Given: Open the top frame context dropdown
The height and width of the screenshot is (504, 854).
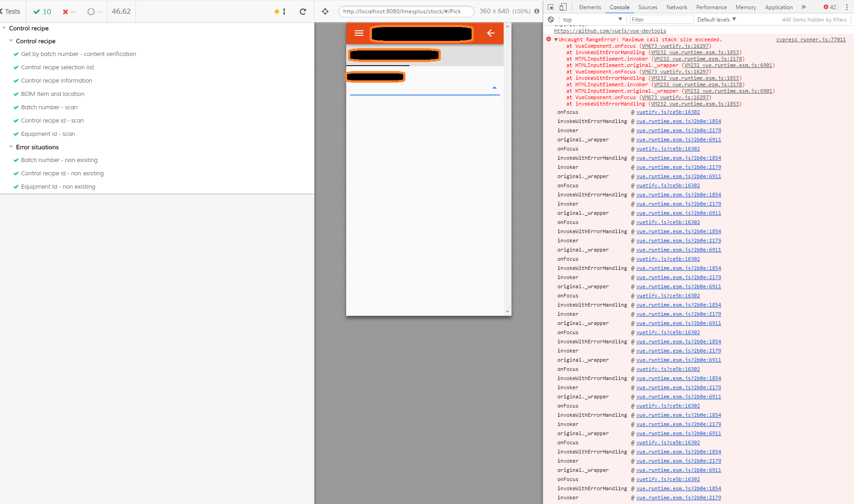Looking at the screenshot, I should [592, 19].
